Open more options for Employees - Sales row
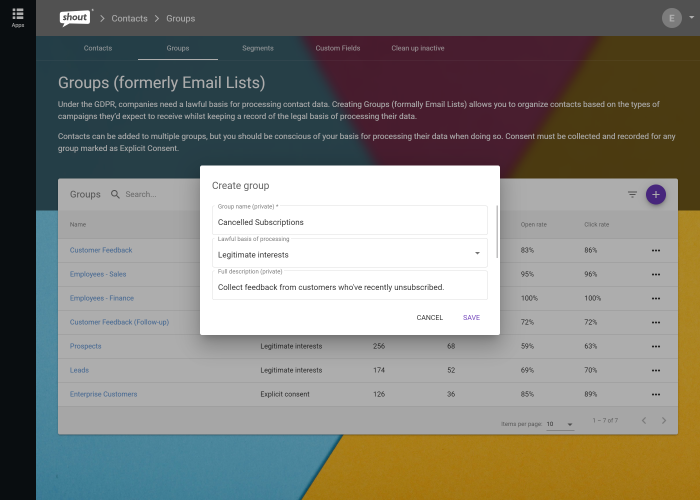700x500 pixels. tap(655, 275)
